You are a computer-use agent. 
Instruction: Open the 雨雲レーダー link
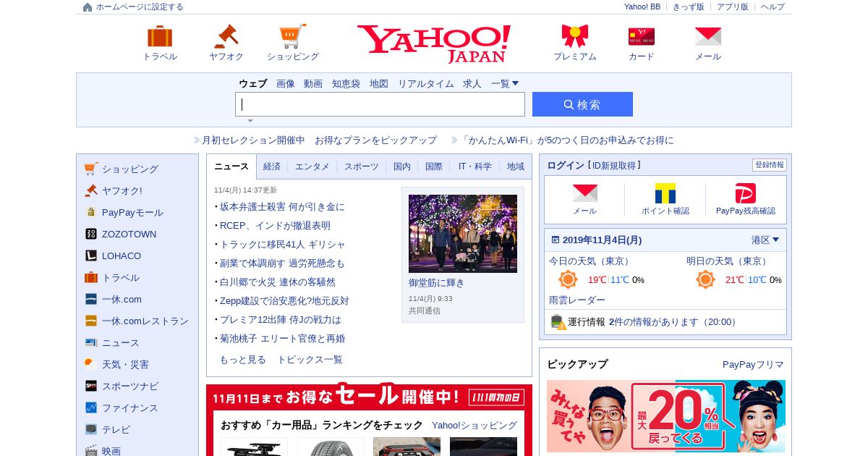click(x=577, y=300)
